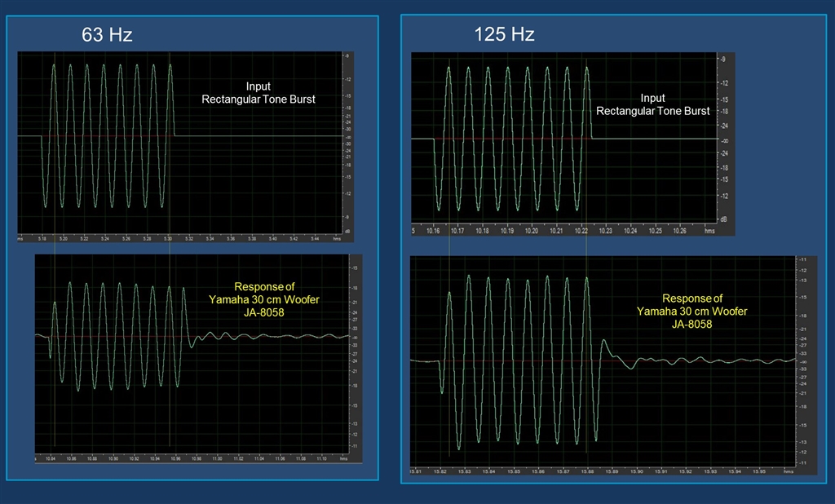Select the Input Rectangular Tone Burst label in 125 Hz panel

(653, 104)
